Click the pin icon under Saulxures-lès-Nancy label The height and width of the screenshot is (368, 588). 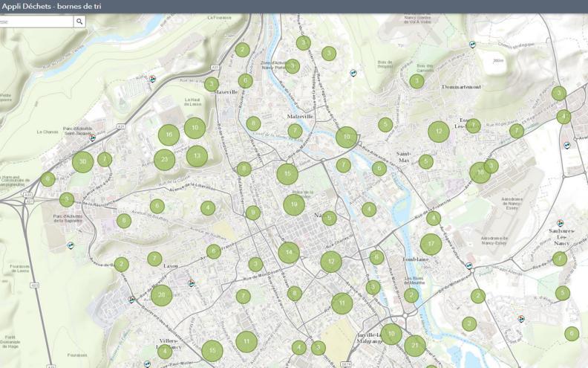point(561,223)
